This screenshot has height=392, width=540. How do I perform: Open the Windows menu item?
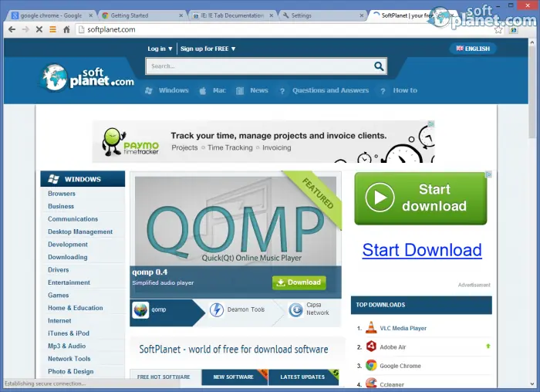[x=174, y=90]
